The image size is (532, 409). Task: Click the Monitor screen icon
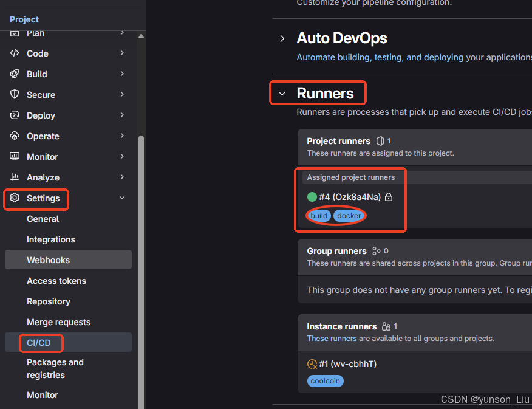click(15, 156)
